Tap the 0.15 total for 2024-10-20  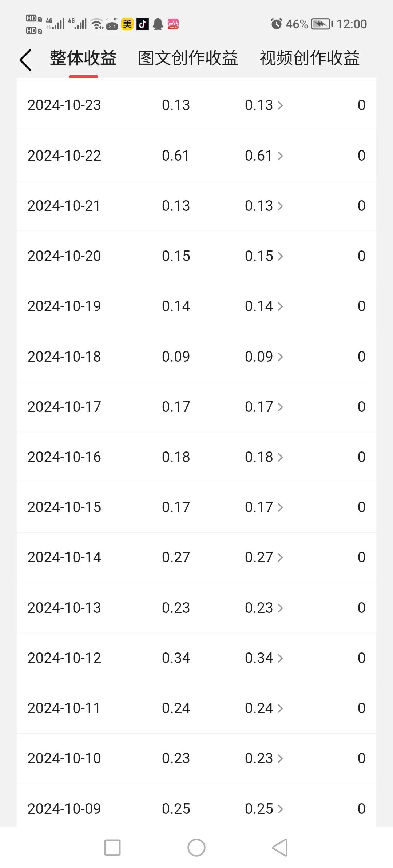(176, 256)
